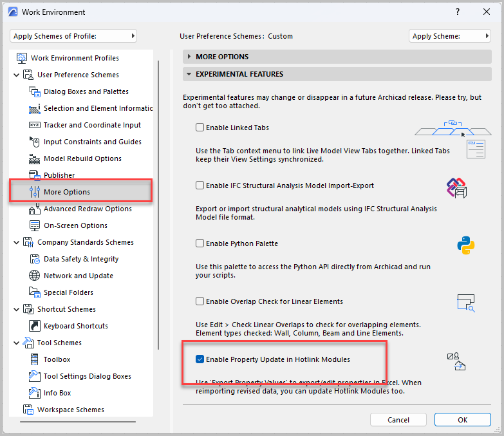
Task: Open the Apply Scheme dropdown
Action: tap(449, 36)
